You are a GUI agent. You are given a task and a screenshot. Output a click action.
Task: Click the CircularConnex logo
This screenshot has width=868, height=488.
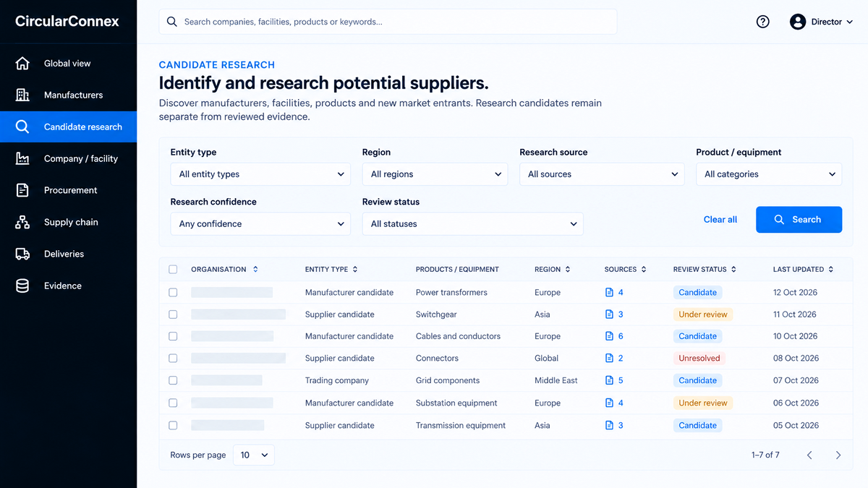coord(67,21)
